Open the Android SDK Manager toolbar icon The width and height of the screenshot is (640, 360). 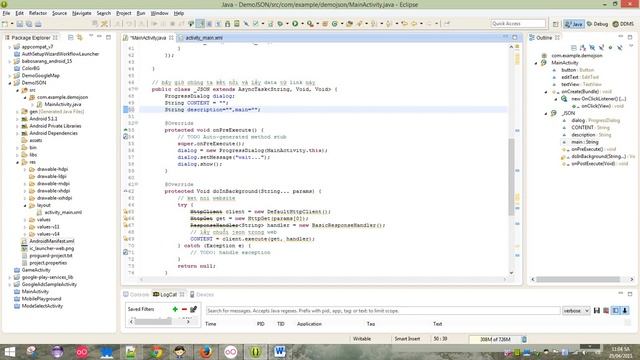[227, 24]
